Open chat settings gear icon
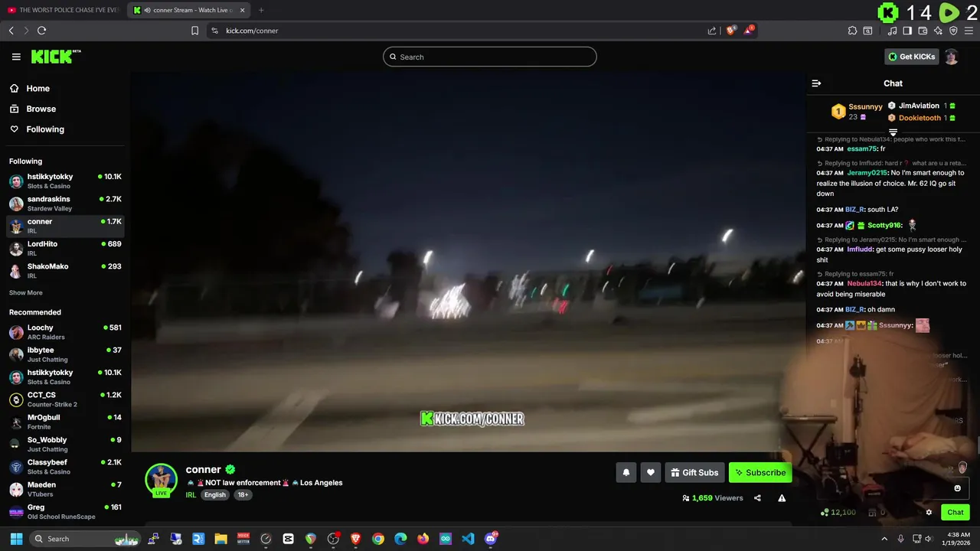 pyautogui.click(x=929, y=513)
